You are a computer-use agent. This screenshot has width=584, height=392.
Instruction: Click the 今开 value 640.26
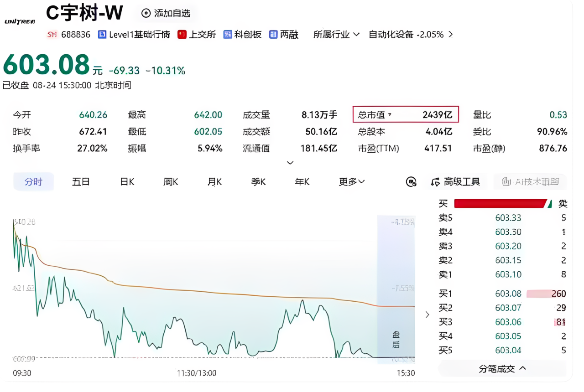(93, 115)
